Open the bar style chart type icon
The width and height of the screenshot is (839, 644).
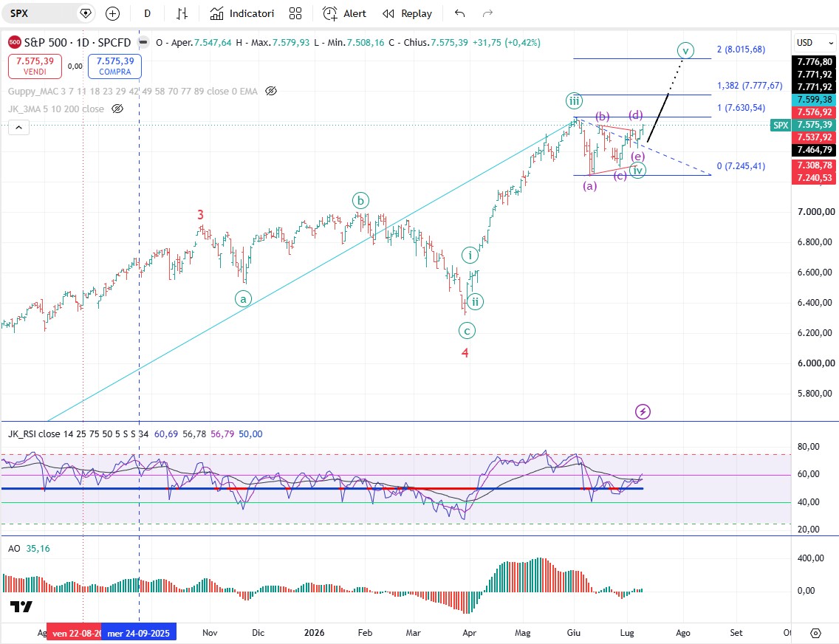[x=182, y=13]
